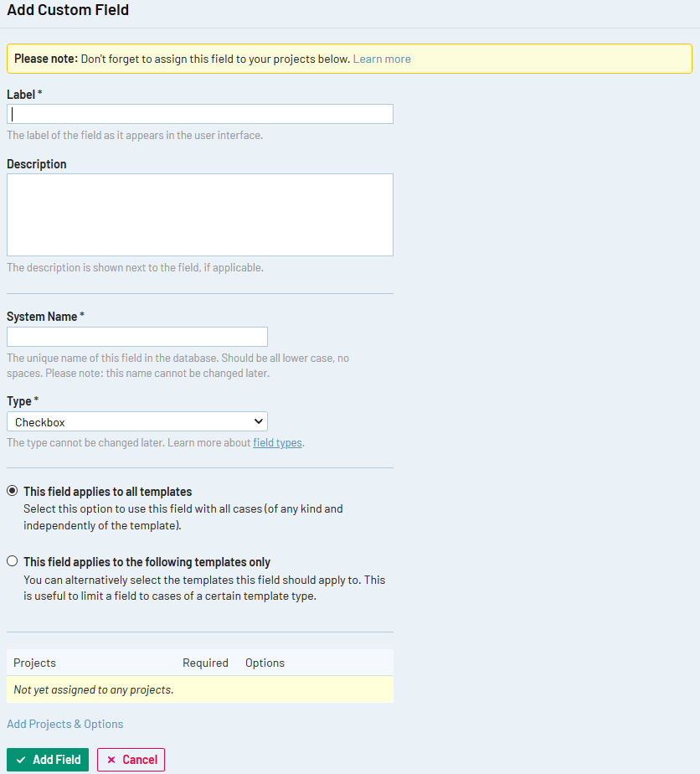Focus the Label text input

coord(199,114)
